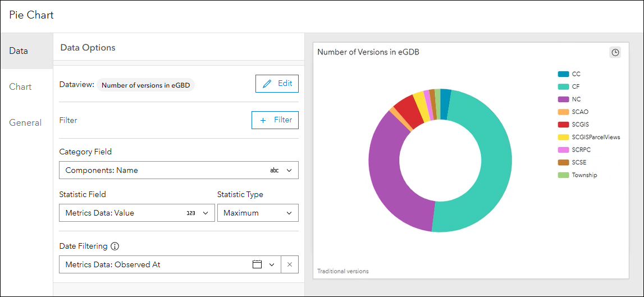Click the NC purple legend swatch
This screenshot has height=297, width=644.
[x=563, y=99]
